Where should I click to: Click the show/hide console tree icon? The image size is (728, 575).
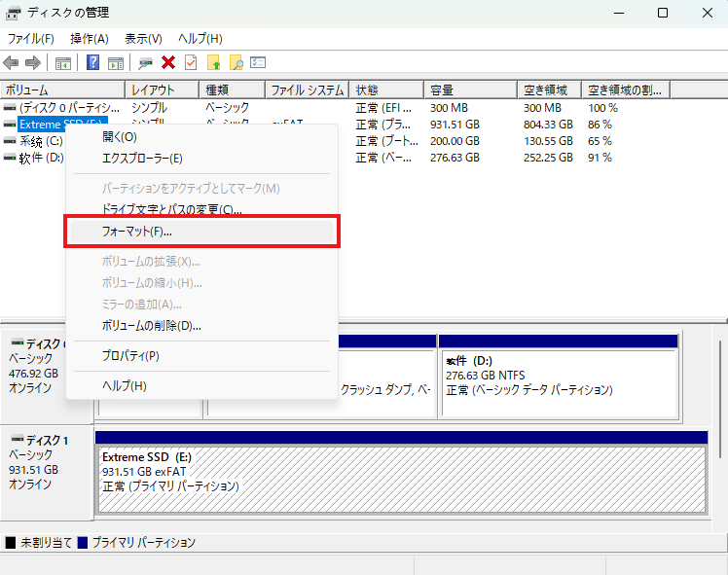[63, 63]
